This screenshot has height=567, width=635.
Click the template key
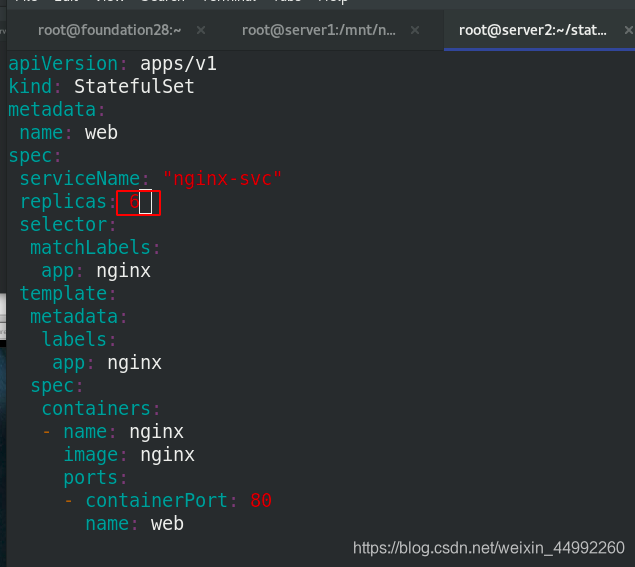click(x=63, y=294)
